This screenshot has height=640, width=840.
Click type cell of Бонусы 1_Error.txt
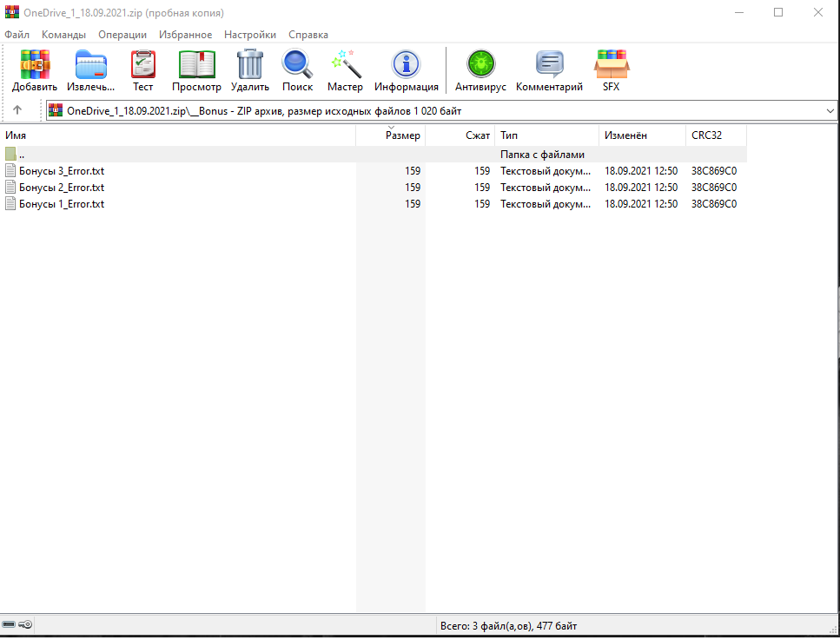point(546,204)
